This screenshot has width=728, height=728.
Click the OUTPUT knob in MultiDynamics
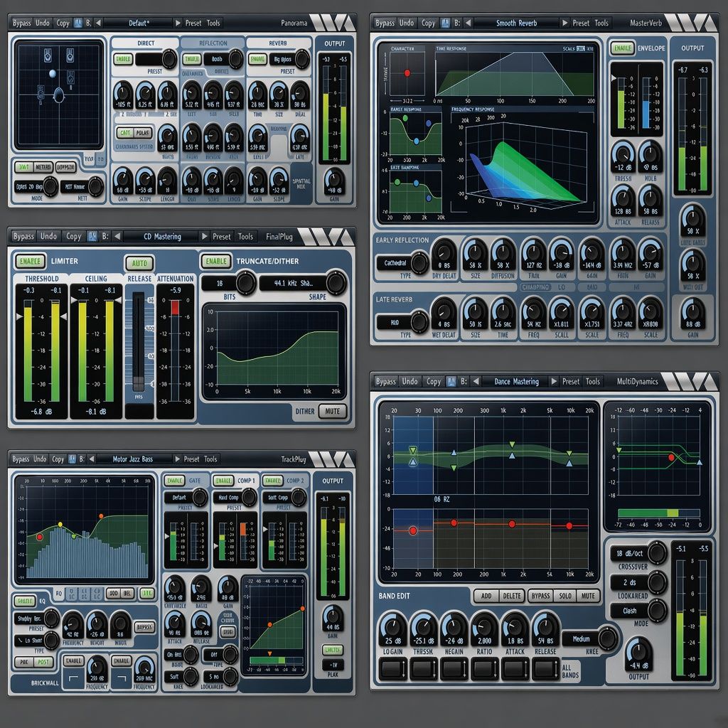click(x=638, y=655)
